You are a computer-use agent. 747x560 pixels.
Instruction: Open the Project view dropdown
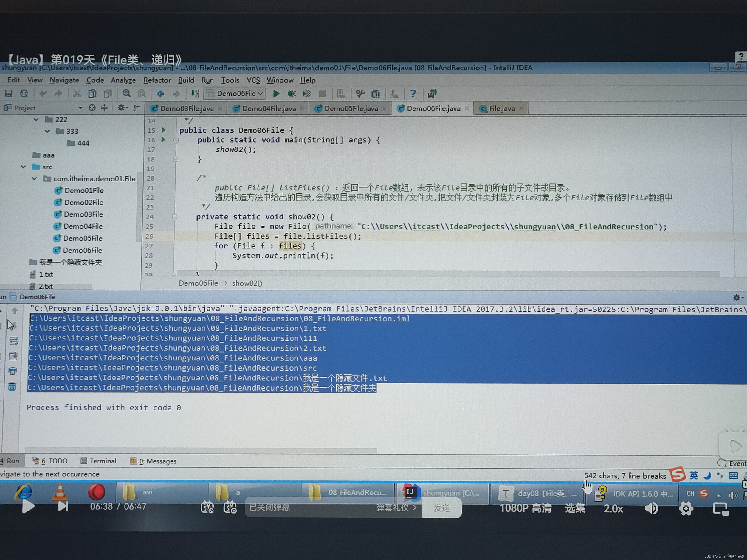(x=80, y=108)
